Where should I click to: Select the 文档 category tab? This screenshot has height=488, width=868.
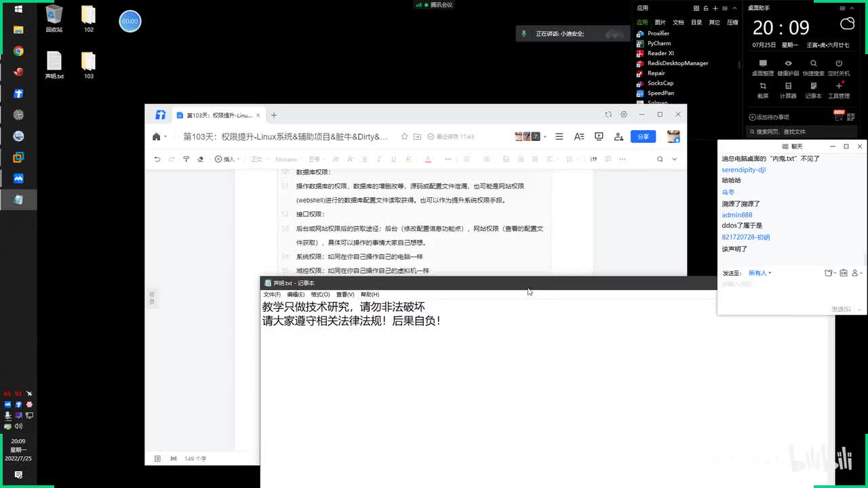pyautogui.click(x=678, y=22)
